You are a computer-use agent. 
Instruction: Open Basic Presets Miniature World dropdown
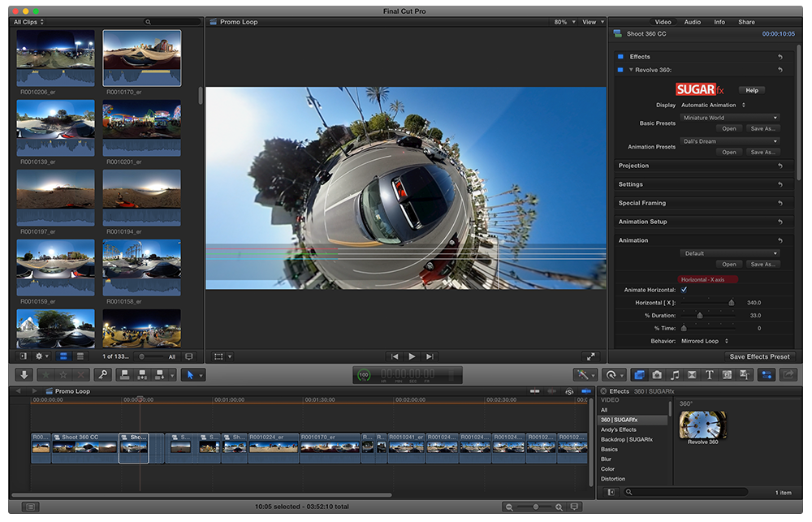(729, 118)
